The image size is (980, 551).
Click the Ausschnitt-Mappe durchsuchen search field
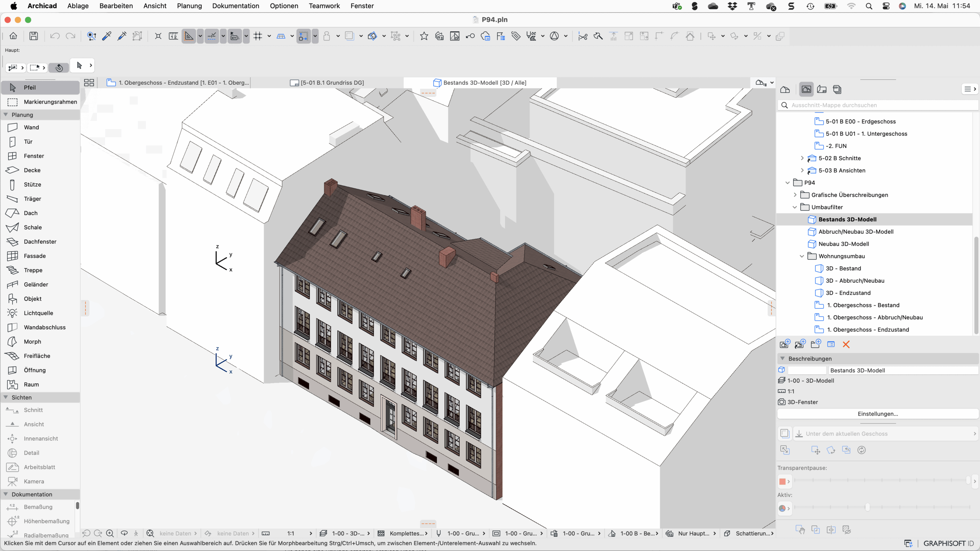pyautogui.click(x=878, y=105)
